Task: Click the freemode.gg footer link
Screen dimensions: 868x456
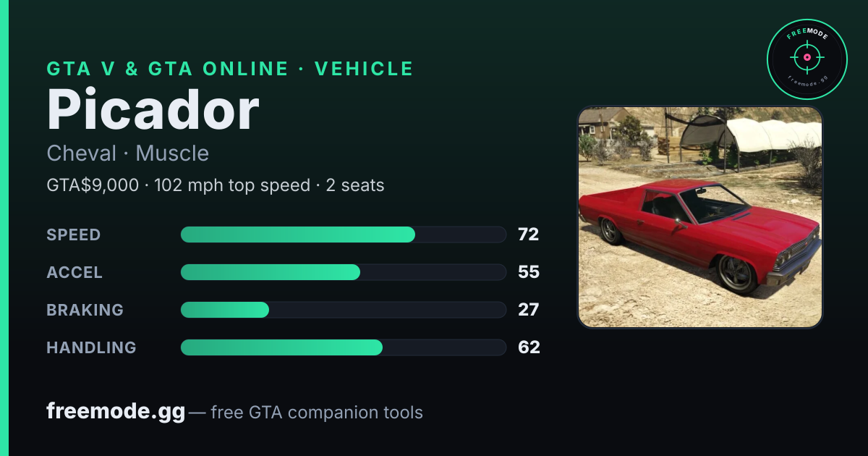Action: point(116,412)
